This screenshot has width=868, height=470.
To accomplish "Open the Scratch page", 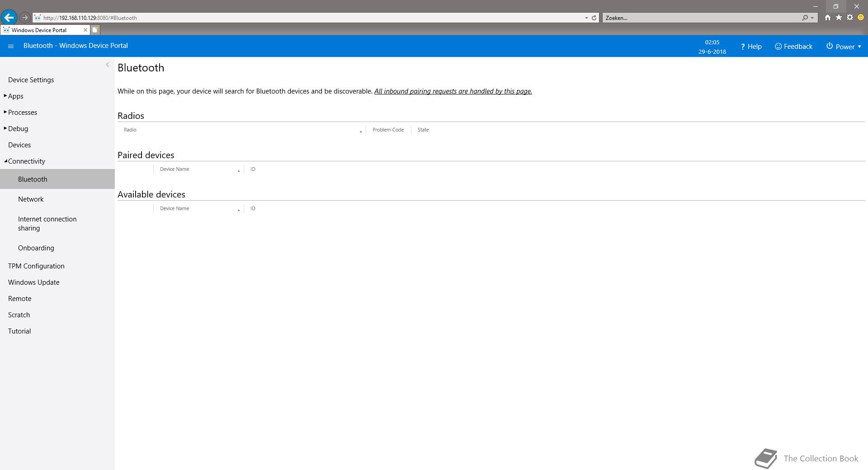I will coord(19,315).
